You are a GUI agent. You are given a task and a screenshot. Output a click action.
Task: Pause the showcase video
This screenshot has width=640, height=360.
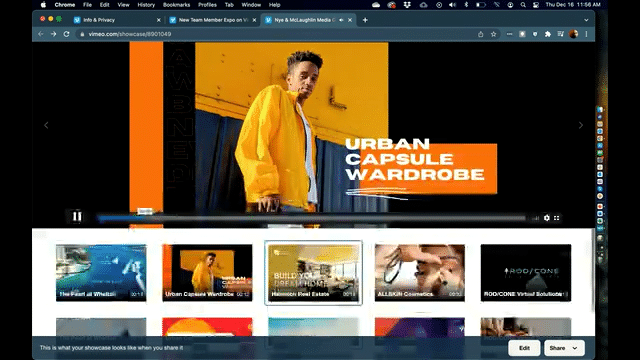pos(77,216)
